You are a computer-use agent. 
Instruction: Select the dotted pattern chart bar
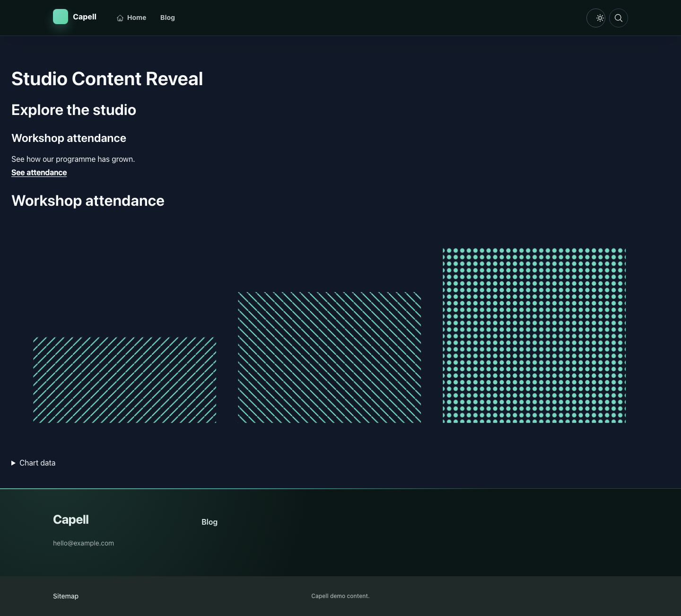pyautogui.click(x=534, y=335)
